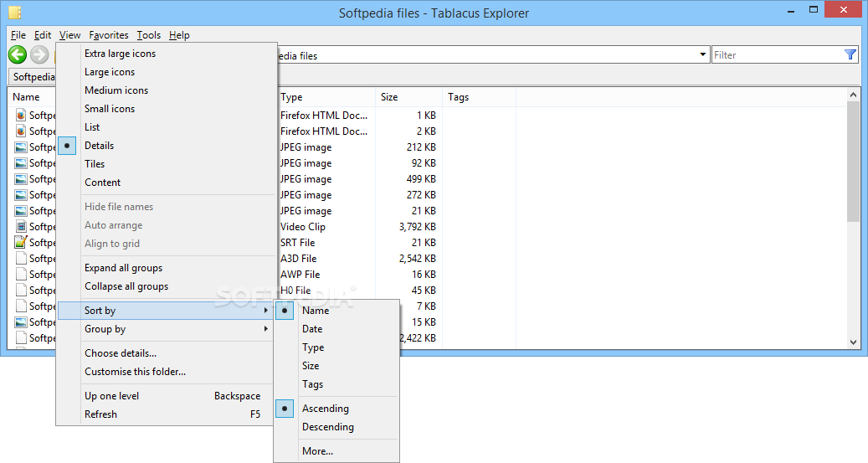Click Firefox icon of 1 KB file
The width and height of the screenshot is (868, 463).
(x=21, y=116)
